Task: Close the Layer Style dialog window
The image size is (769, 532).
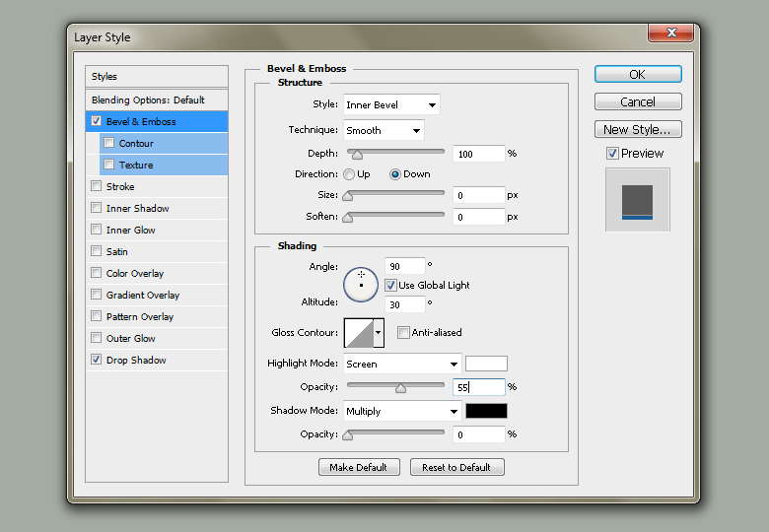Action: pos(669,34)
